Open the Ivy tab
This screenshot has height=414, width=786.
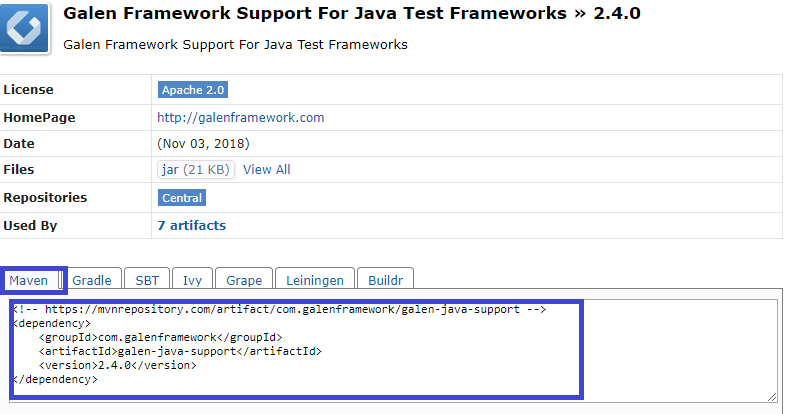click(x=192, y=281)
